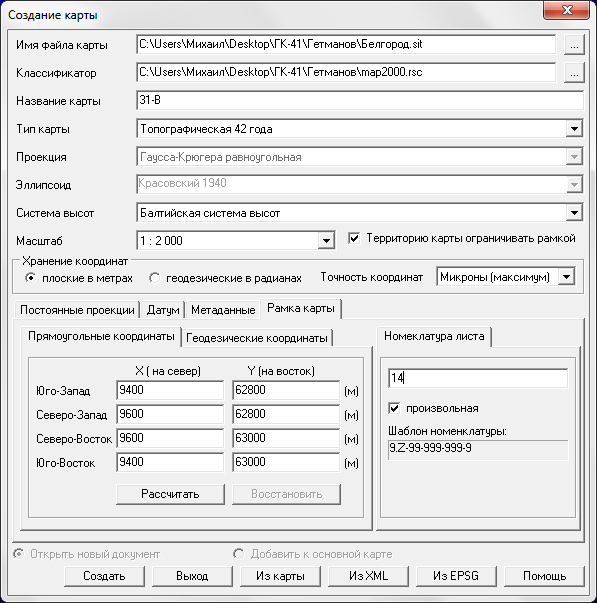Click the Выход button
This screenshot has height=603, width=597.
[192, 576]
